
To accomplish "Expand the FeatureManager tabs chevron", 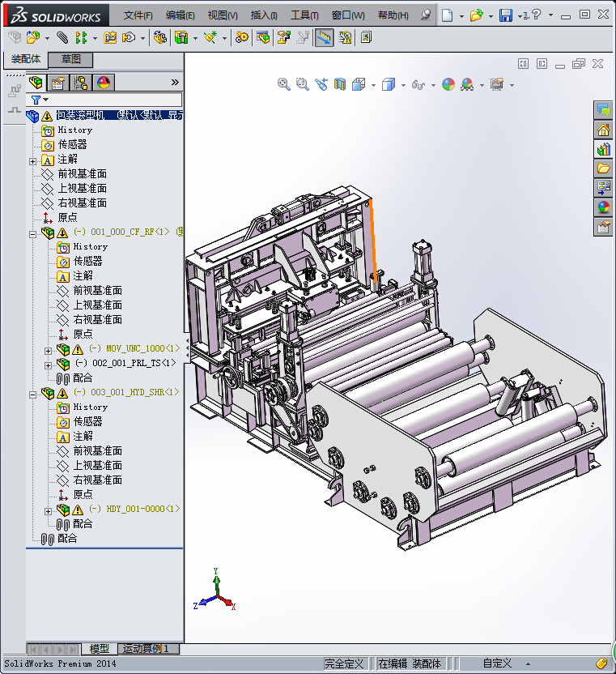I will (175, 82).
